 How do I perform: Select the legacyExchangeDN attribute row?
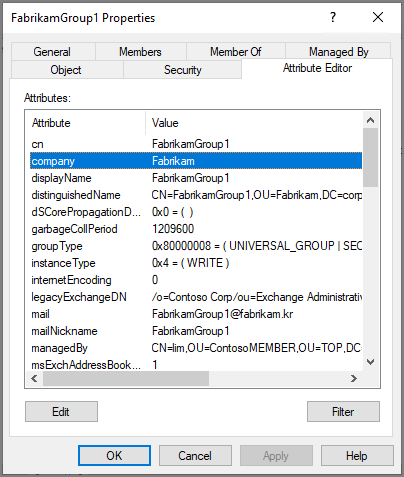point(196,297)
